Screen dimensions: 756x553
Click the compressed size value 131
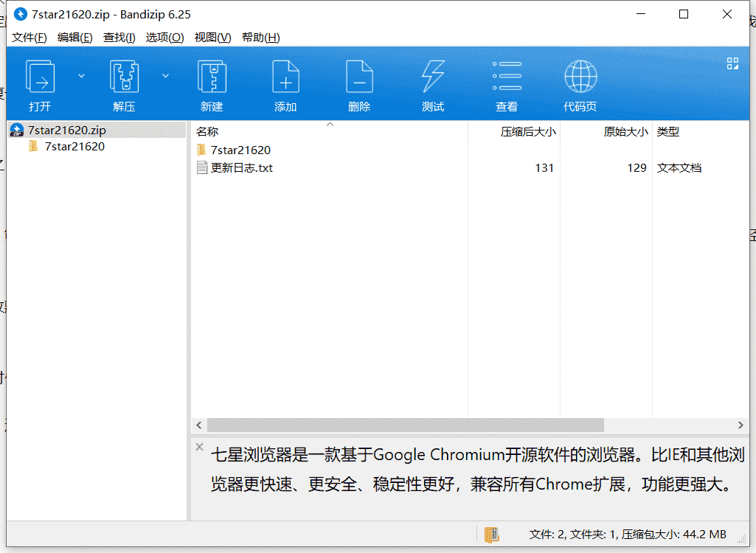tap(544, 168)
